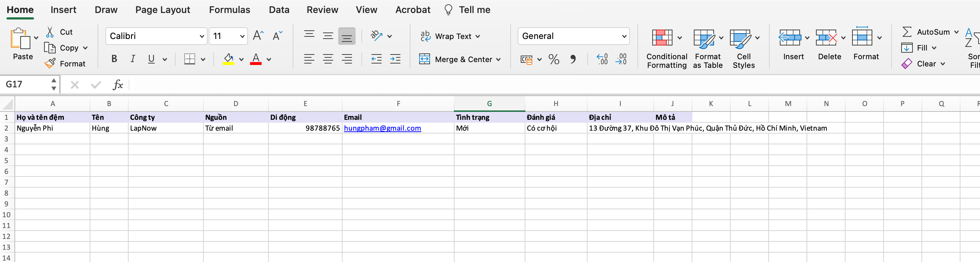This screenshot has height=262, width=980.
Task: Open the Page Layout tab
Action: [163, 10]
